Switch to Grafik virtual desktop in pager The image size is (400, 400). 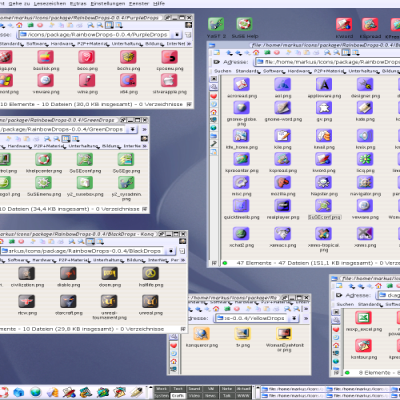[x=178, y=396]
